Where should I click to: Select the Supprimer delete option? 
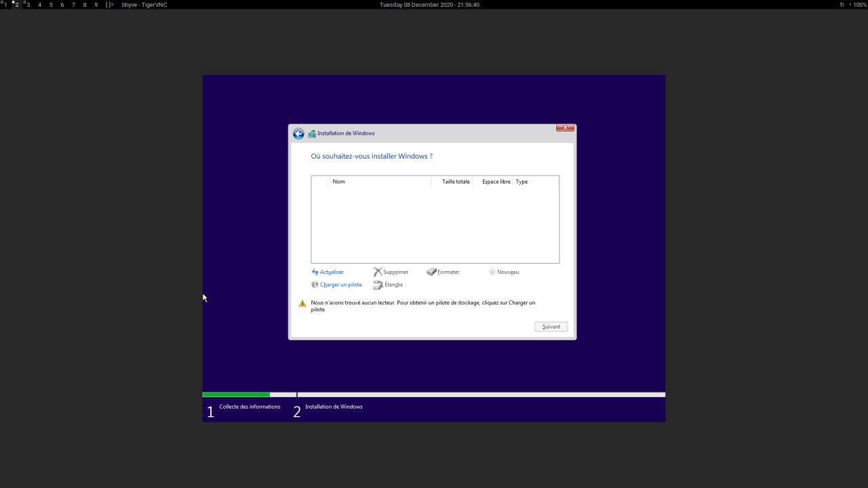click(391, 272)
